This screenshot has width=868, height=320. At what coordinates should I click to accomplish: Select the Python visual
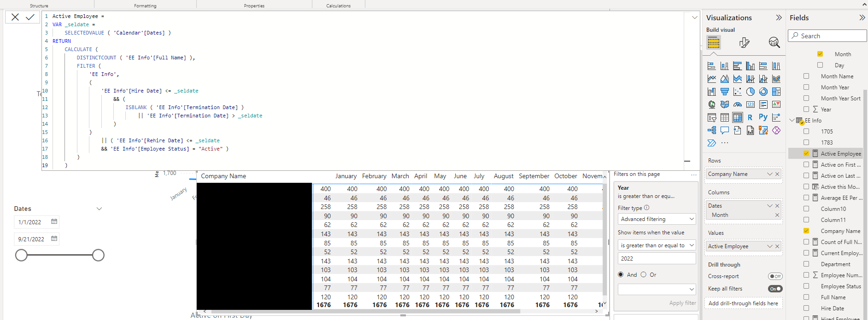click(x=763, y=117)
